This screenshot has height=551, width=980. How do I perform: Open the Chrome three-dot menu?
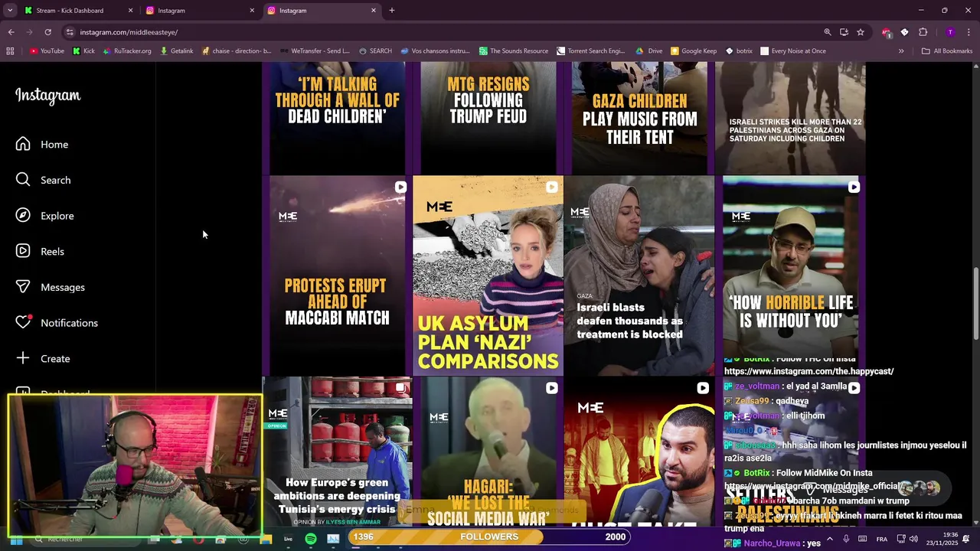969,32
